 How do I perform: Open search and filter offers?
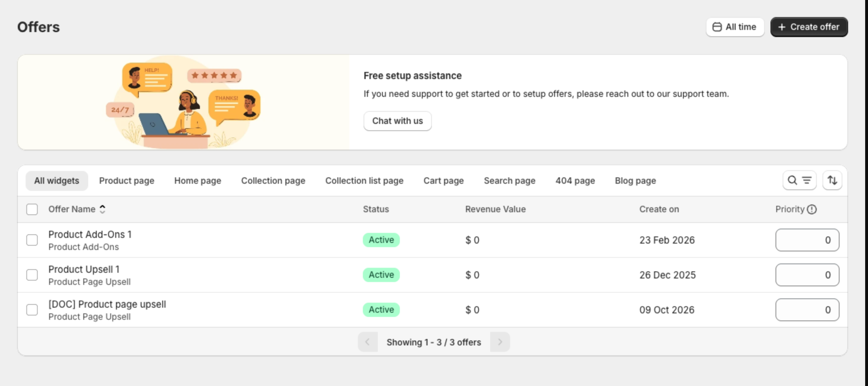coord(799,181)
